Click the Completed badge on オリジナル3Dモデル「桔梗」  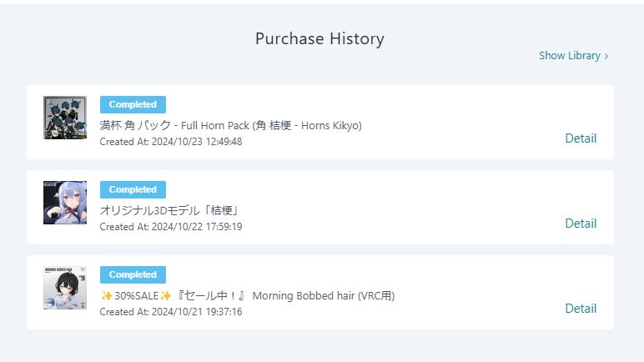point(133,189)
